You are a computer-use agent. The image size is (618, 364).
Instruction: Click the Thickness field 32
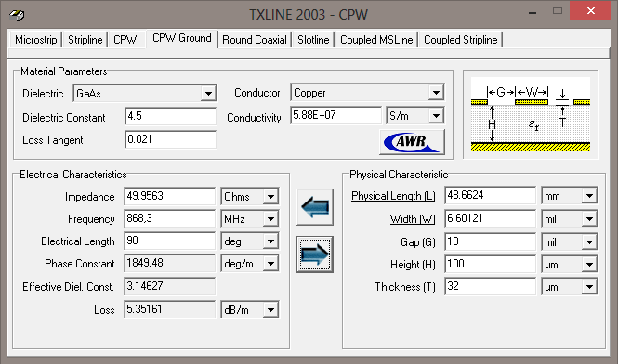click(491, 286)
